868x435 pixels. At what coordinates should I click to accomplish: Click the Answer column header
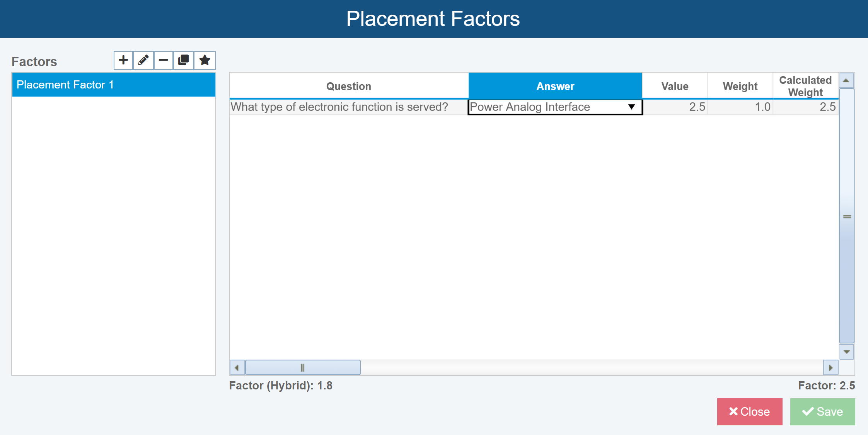coord(555,86)
